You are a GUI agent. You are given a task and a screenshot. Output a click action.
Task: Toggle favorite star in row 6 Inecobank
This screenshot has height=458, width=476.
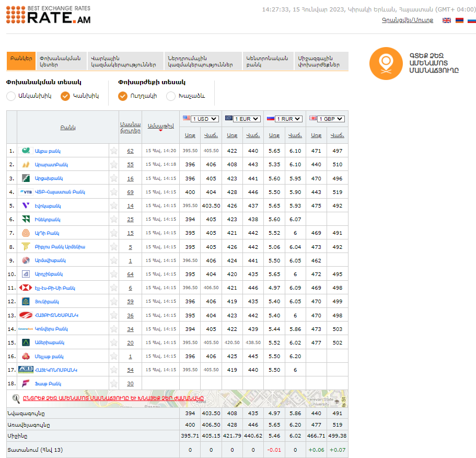pos(114,219)
